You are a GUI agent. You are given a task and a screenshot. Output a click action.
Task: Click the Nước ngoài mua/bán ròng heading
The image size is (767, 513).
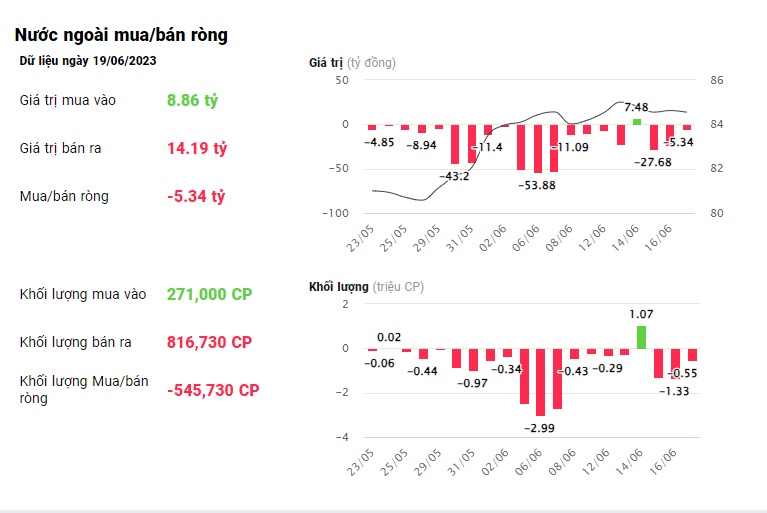tap(121, 35)
